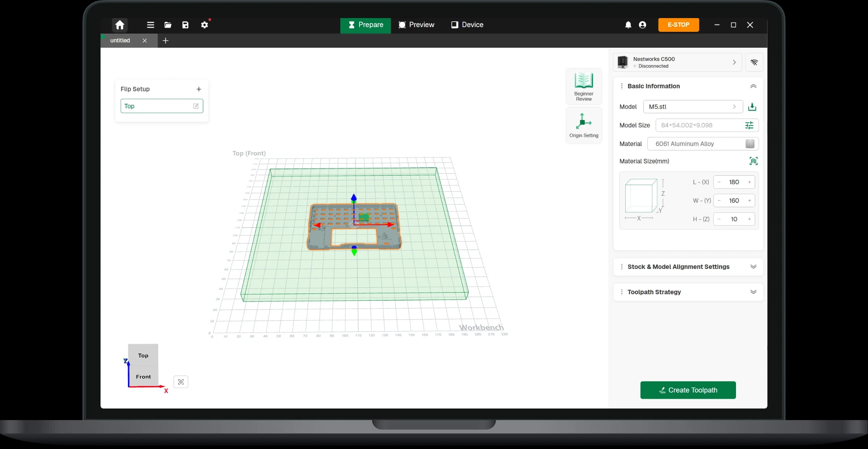This screenshot has height=449, width=868.
Task: Collapse the Basic Information section
Action: coord(753,86)
